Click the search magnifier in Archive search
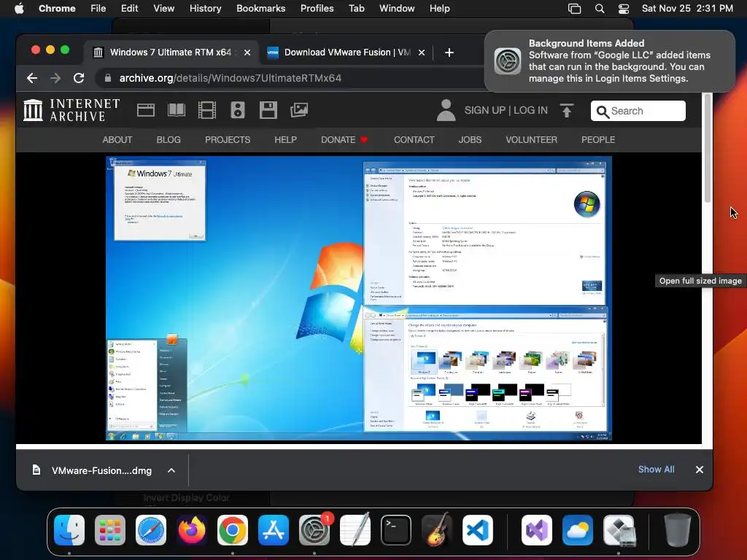747x560 pixels. coord(603,112)
